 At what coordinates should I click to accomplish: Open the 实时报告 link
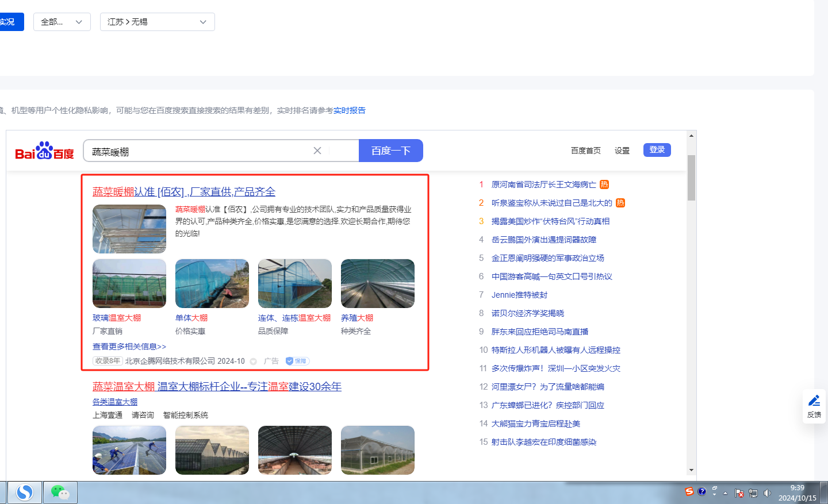point(350,110)
